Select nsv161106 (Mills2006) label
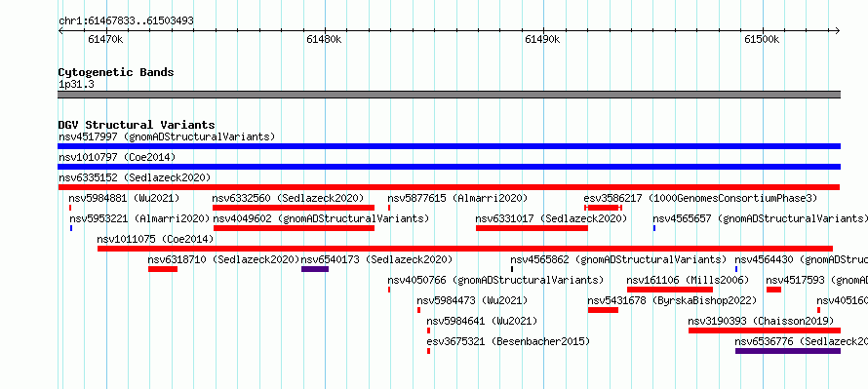The image size is (868, 389). pyautogui.click(x=688, y=280)
